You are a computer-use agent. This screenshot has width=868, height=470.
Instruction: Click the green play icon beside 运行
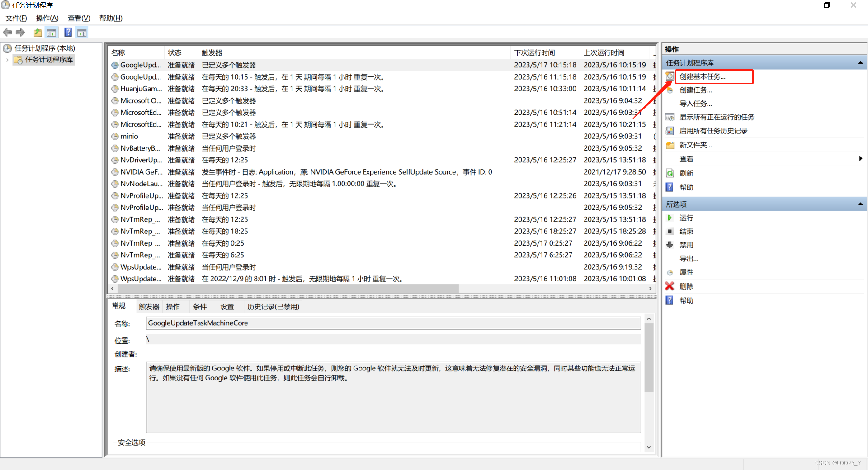(670, 218)
